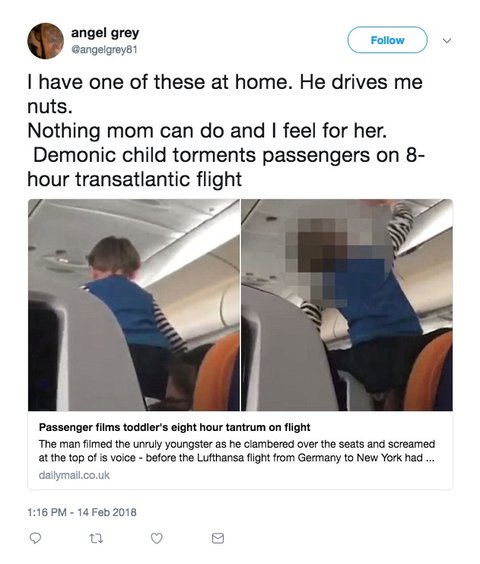
Task: Click the article description about the Lufthansa flight
Action: 237,451
